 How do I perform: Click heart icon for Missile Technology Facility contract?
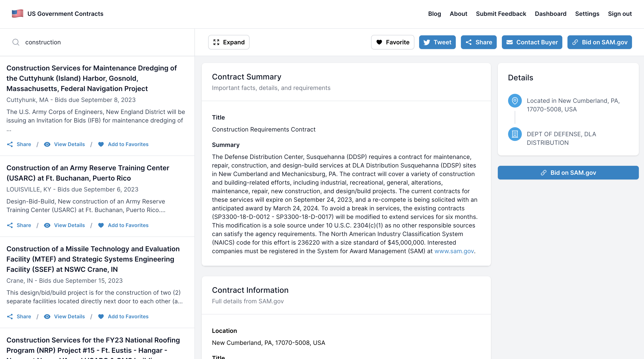point(101,316)
